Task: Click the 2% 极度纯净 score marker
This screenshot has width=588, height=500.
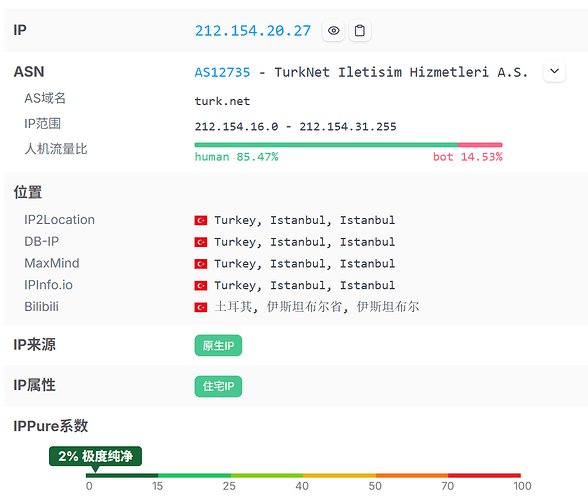Action: [95, 456]
